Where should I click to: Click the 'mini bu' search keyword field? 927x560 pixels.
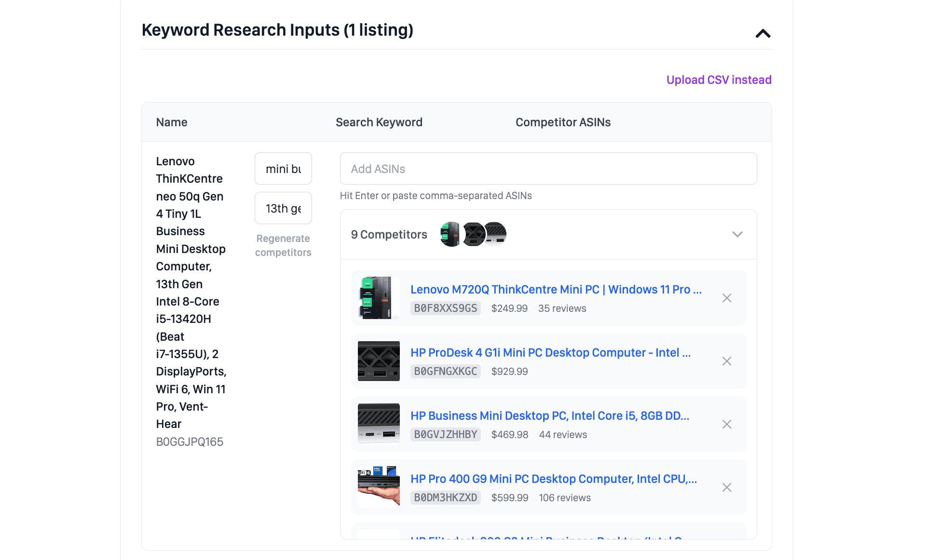coord(283,169)
